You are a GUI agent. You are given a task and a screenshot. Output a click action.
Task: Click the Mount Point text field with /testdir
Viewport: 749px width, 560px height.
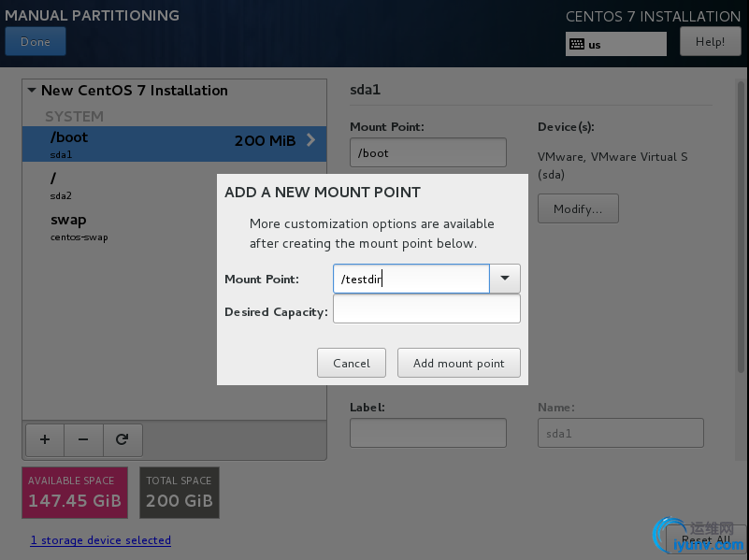[x=411, y=279]
